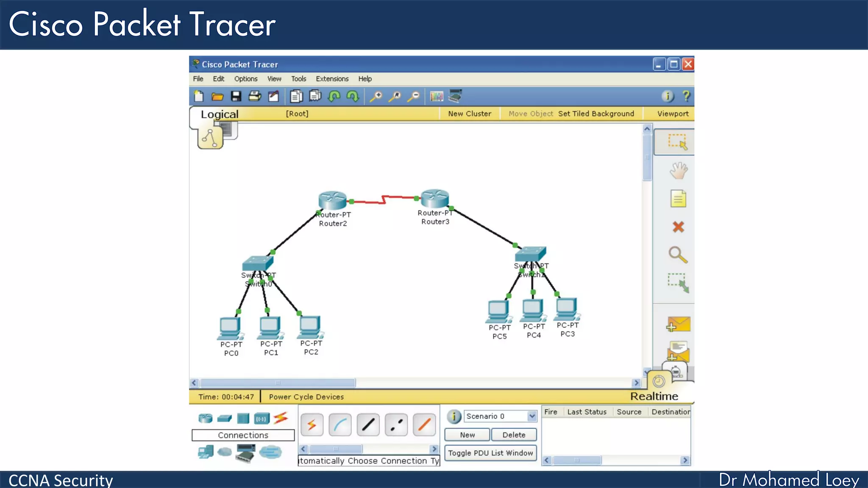Toggle PDU List Window button
868x488 pixels.
(490, 453)
